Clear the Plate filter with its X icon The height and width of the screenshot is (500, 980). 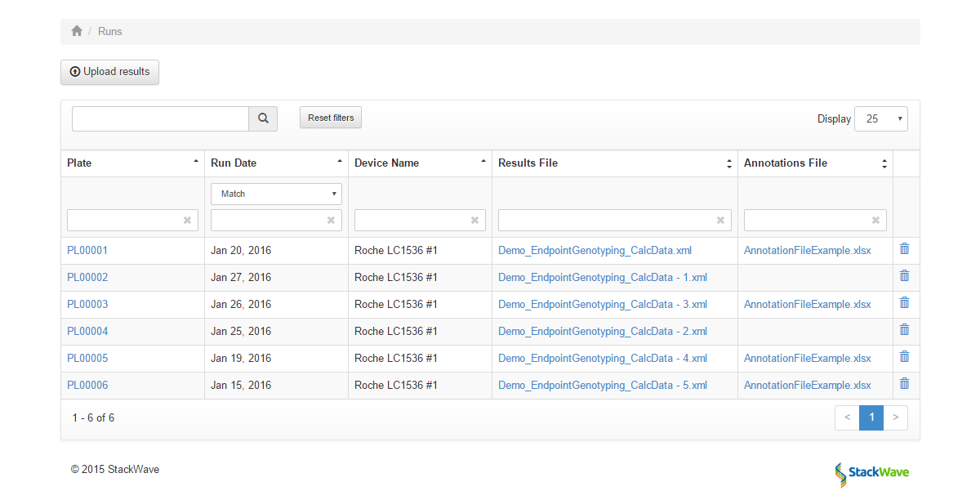click(x=189, y=220)
